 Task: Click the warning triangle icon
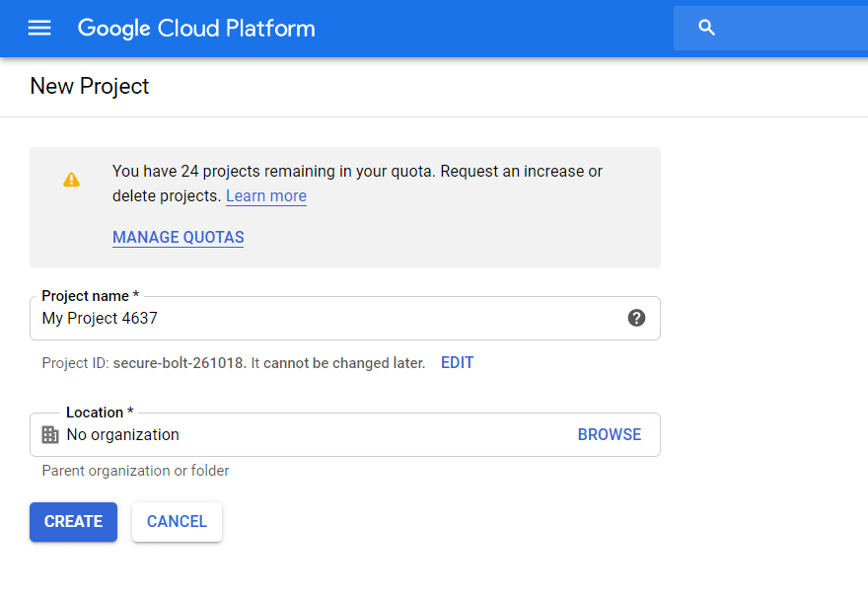(x=71, y=179)
